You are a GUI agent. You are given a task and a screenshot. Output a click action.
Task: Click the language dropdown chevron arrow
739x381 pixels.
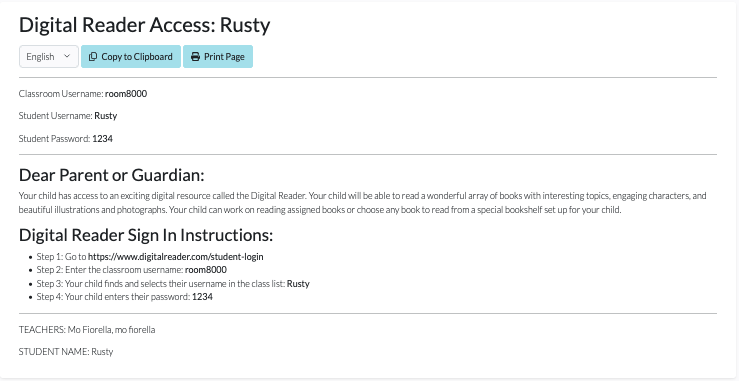point(66,56)
